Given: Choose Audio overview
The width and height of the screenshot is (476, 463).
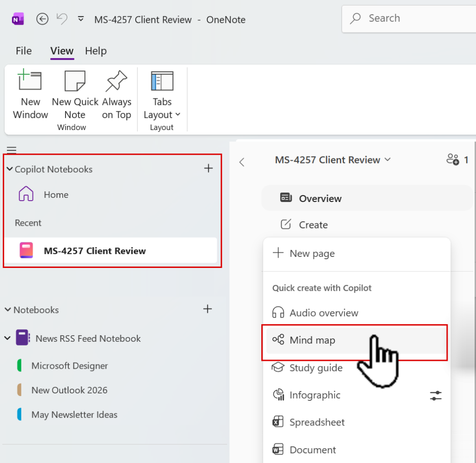Looking at the screenshot, I should (357, 313).
